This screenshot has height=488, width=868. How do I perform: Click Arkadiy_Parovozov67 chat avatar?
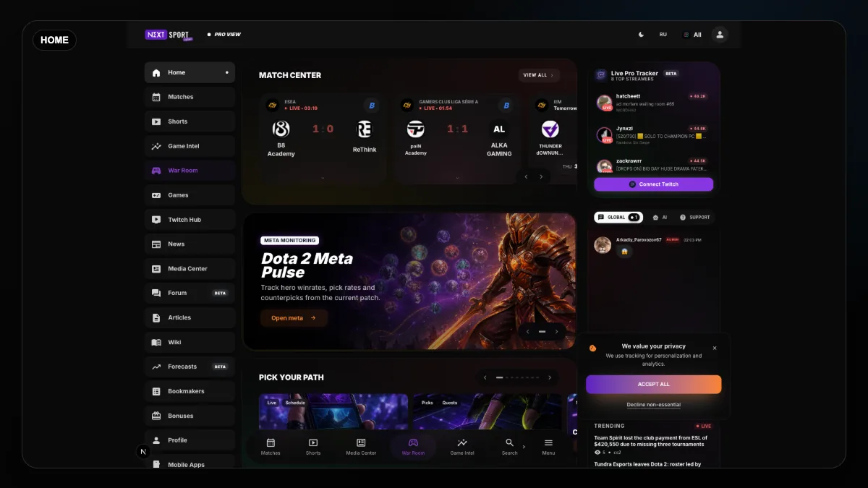pos(603,246)
